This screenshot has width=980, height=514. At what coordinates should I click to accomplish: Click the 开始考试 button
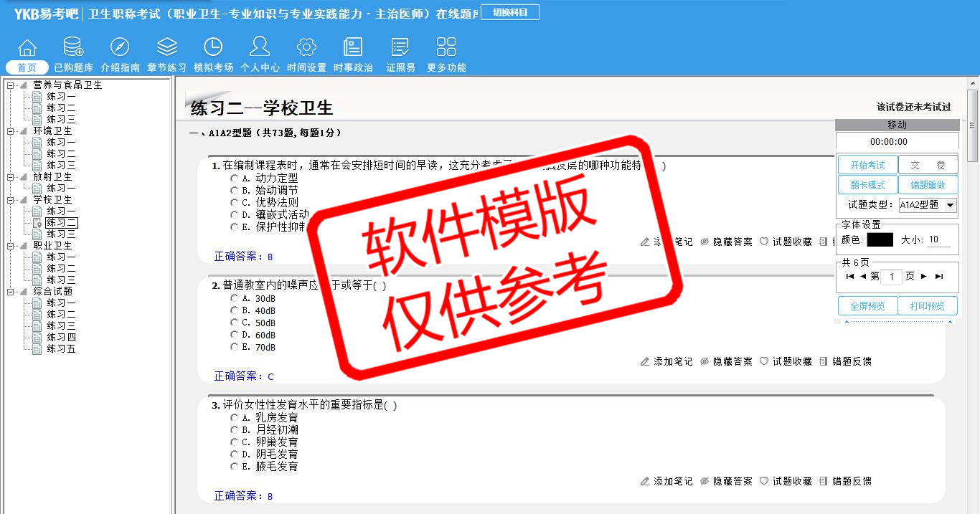(867, 165)
